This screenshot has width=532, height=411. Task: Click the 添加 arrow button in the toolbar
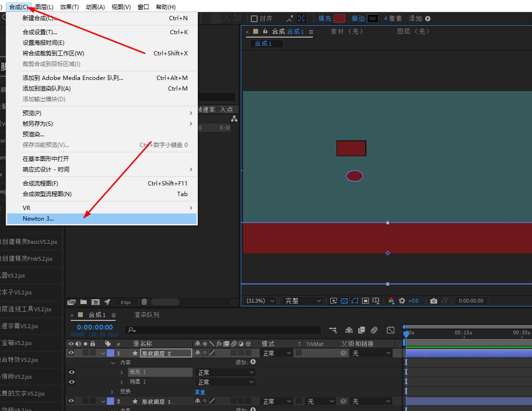(x=428, y=19)
